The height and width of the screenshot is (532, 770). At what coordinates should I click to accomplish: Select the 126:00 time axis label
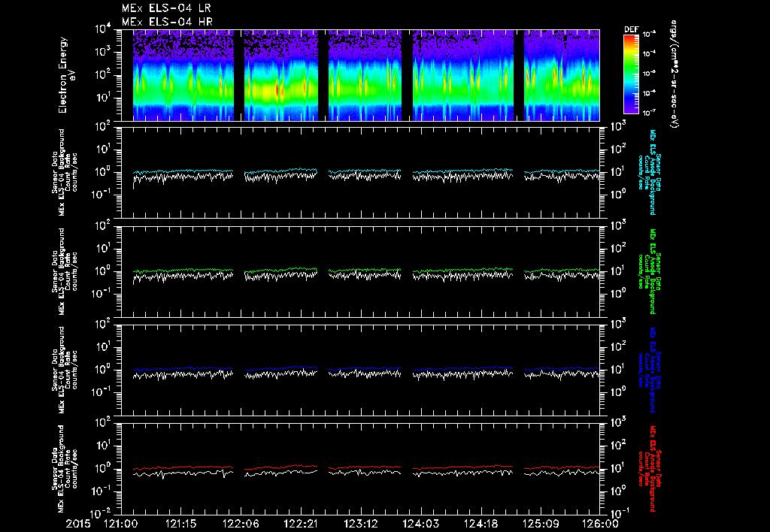tap(601, 522)
